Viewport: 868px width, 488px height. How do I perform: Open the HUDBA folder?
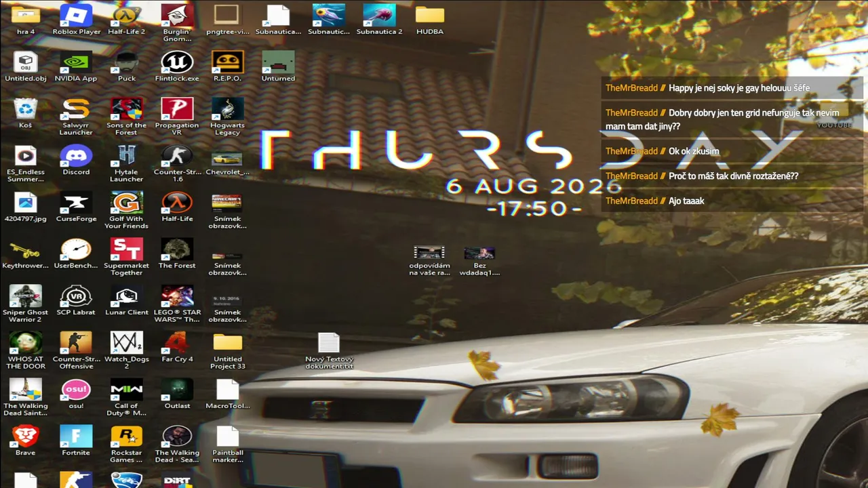click(x=429, y=20)
